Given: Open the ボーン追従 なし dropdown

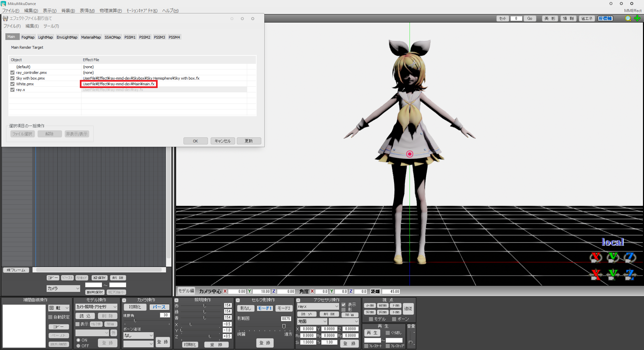Looking at the screenshot, I should [x=138, y=336].
